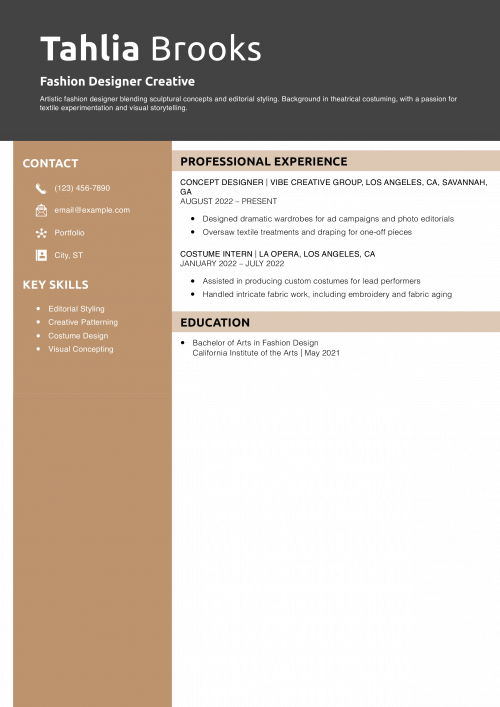Click the Concept Designer Vibe Creative Group line

point(334,187)
